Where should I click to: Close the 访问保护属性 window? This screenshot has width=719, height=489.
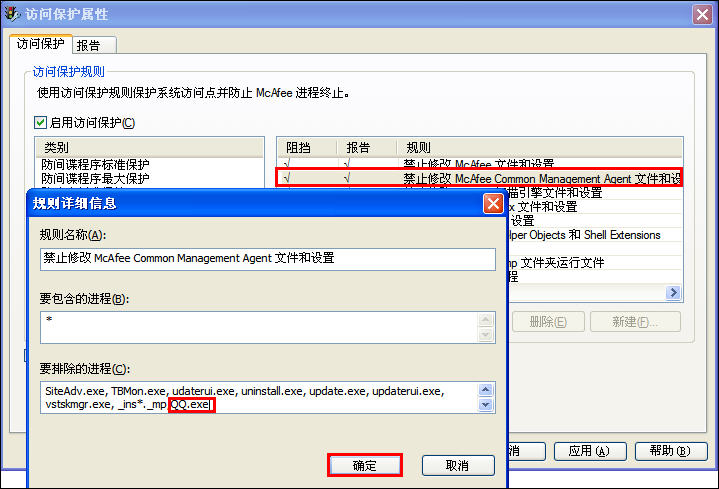[702, 15]
